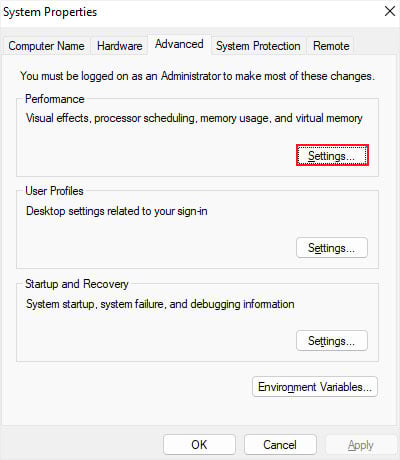400x460 pixels.
Task: Click the visual effects description text
Action: pyautogui.click(x=194, y=118)
